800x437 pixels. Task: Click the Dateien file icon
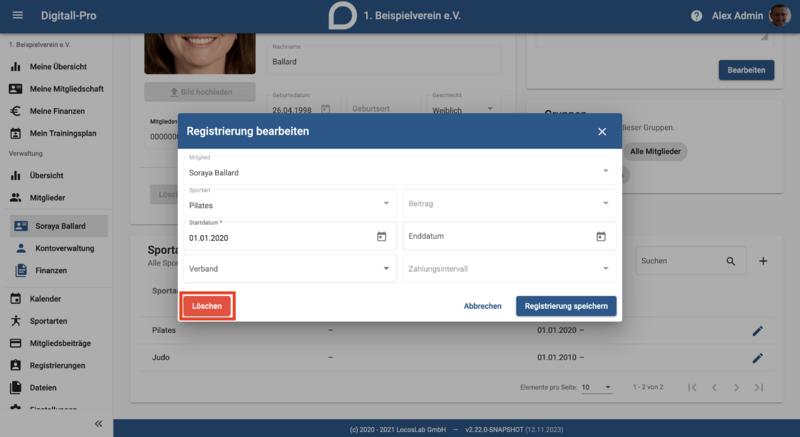[x=16, y=388]
